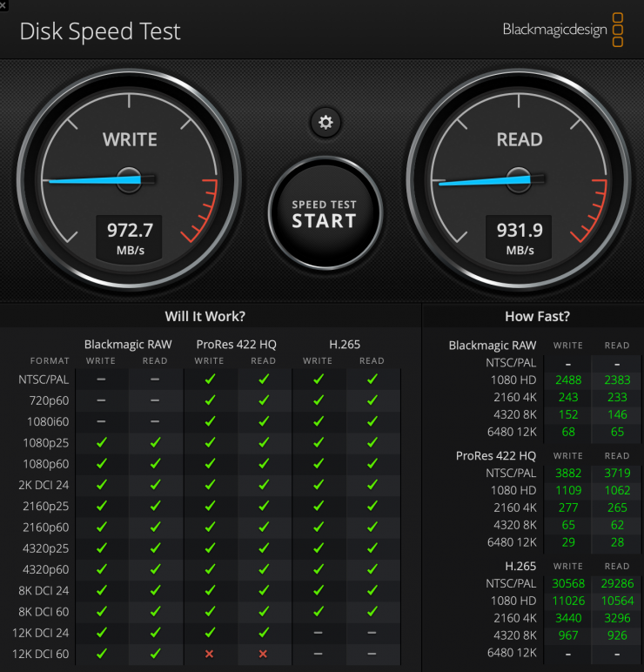This screenshot has height=672, width=644.
Task: Close the window using the top-left X
Action: pyautogui.click(x=5, y=5)
